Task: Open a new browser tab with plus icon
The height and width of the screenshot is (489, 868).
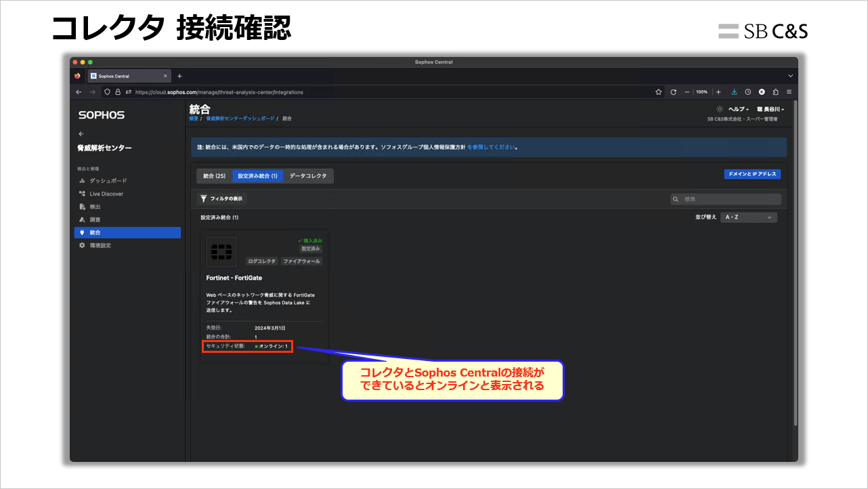Action: (x=179, y=76)
